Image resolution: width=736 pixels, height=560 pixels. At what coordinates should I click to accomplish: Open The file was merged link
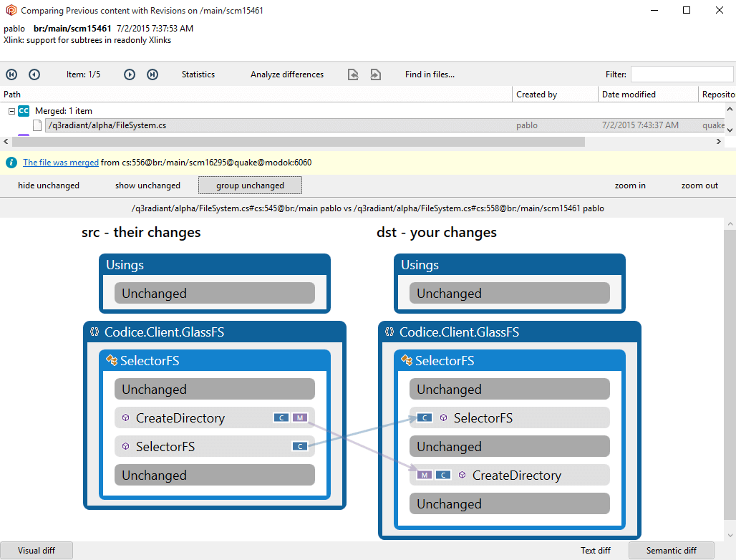[61, 163]
